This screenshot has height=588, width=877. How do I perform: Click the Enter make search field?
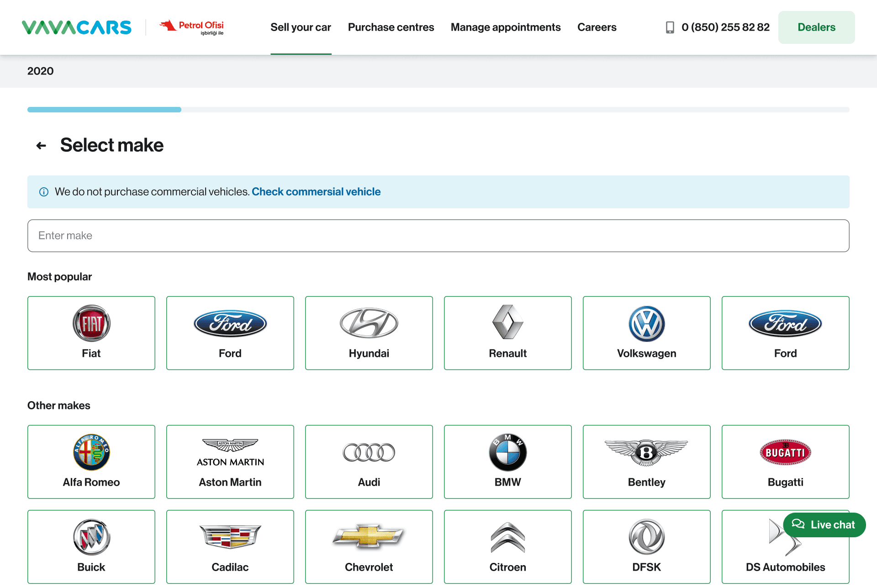coord(438,236)
